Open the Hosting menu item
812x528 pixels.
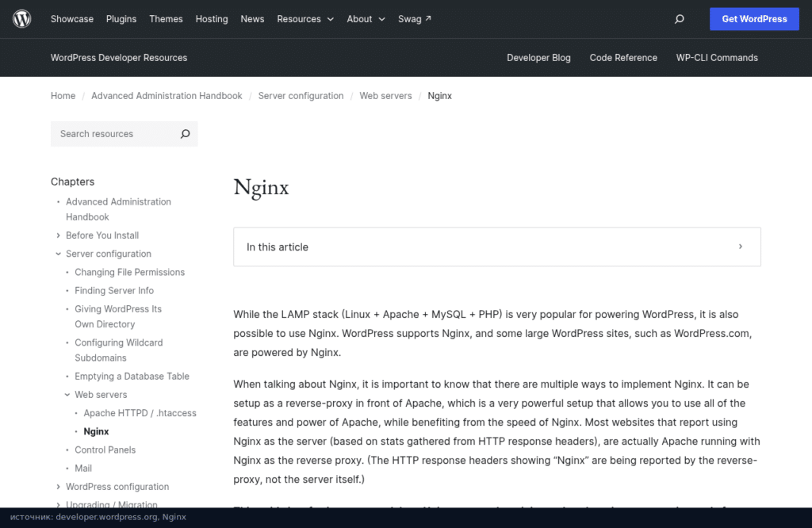click(211, 19)
